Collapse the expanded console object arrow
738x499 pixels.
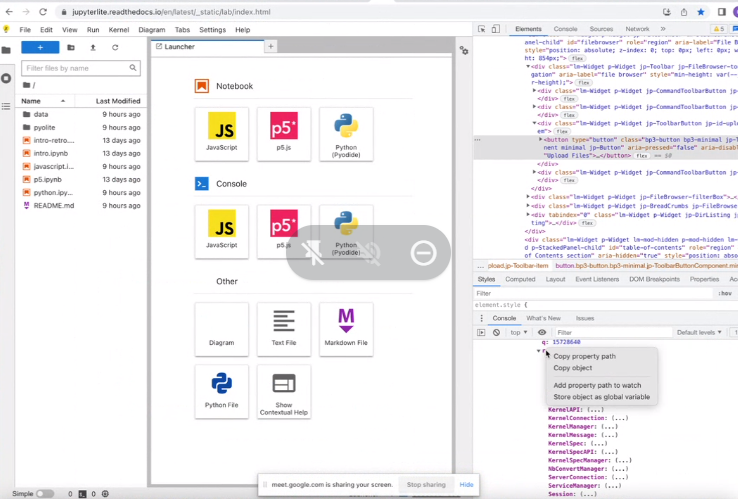[x=538, y=351]
